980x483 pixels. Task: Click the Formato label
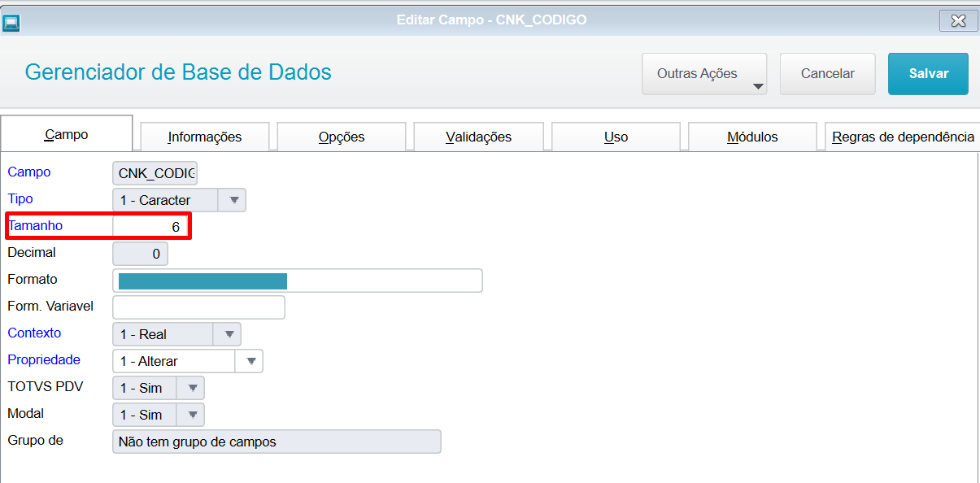coord(33,279)
